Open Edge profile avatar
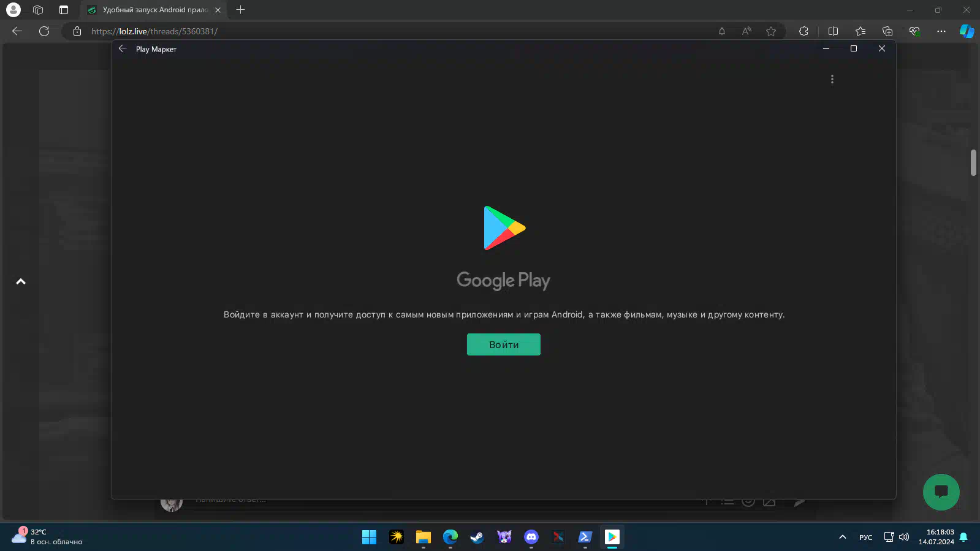Screen dimensions: 980x551 pos(13,10)
